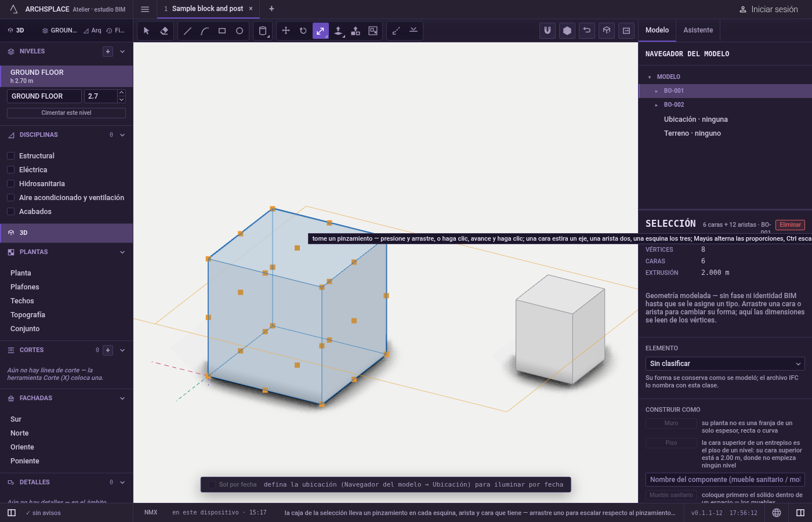The image size is (812, 522).
Task: Check the Hidrosanitaria discipline
Action: (x=10, y=184)
